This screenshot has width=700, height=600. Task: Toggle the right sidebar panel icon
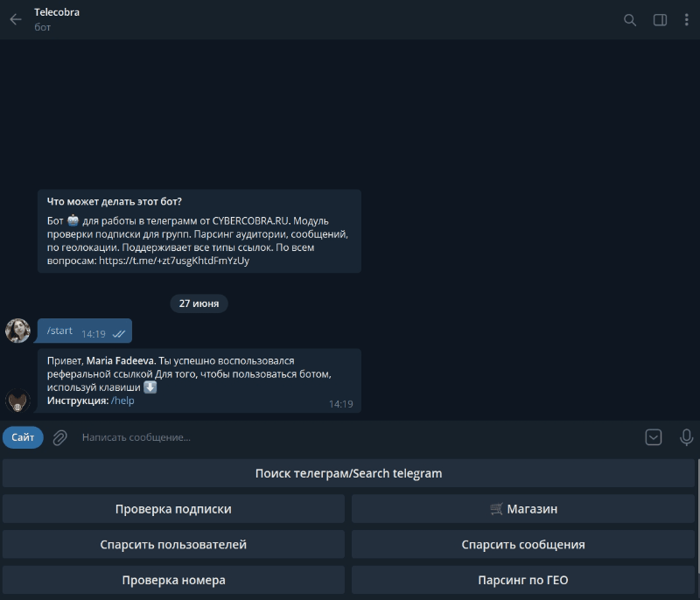point(660,20)
